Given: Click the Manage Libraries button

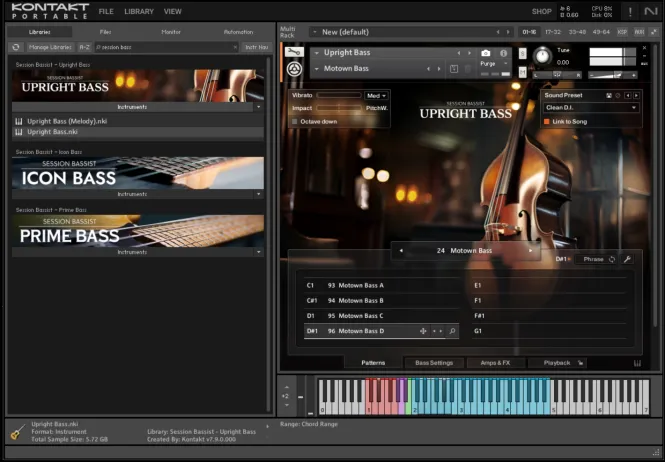Looking at the screenshot, I should (x=50, y=47).
